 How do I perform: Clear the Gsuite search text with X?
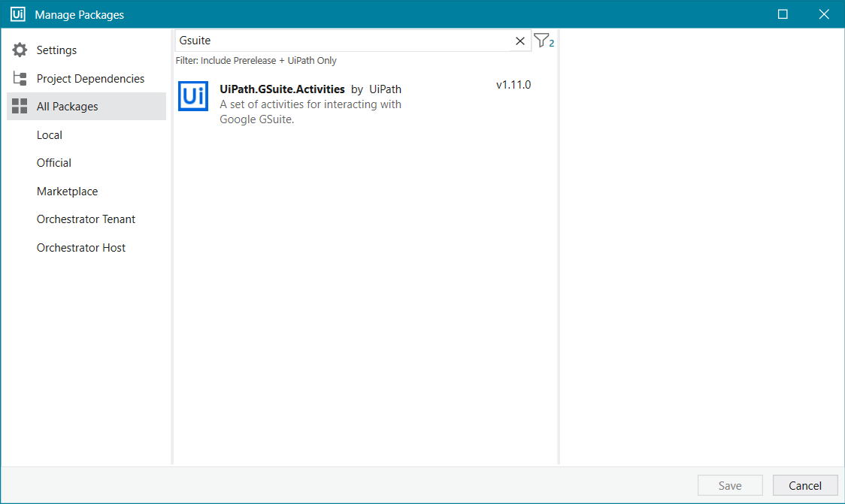(519, 41)
